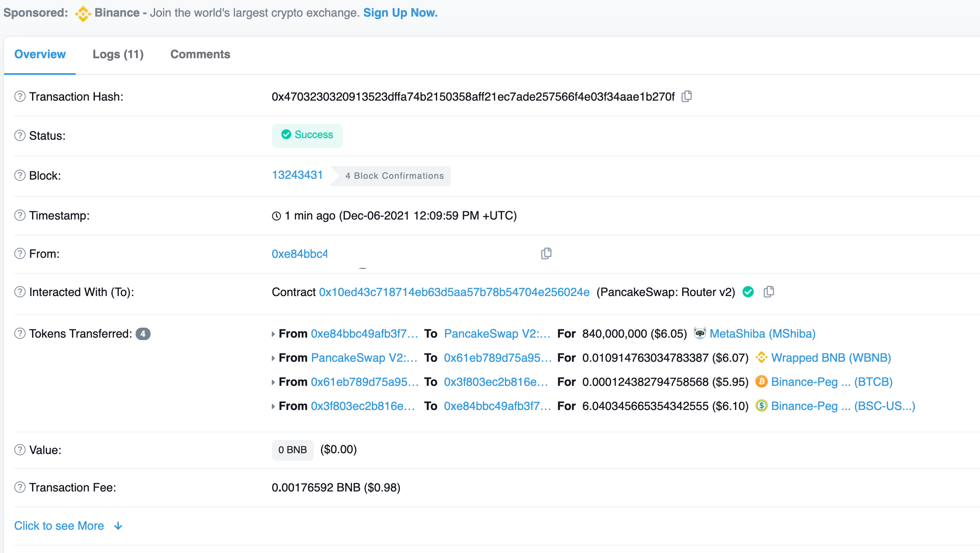Click the BTCB Bitcoin token icon
The image size is (980, 553).
pyautogui.click(x=761, y=382)
